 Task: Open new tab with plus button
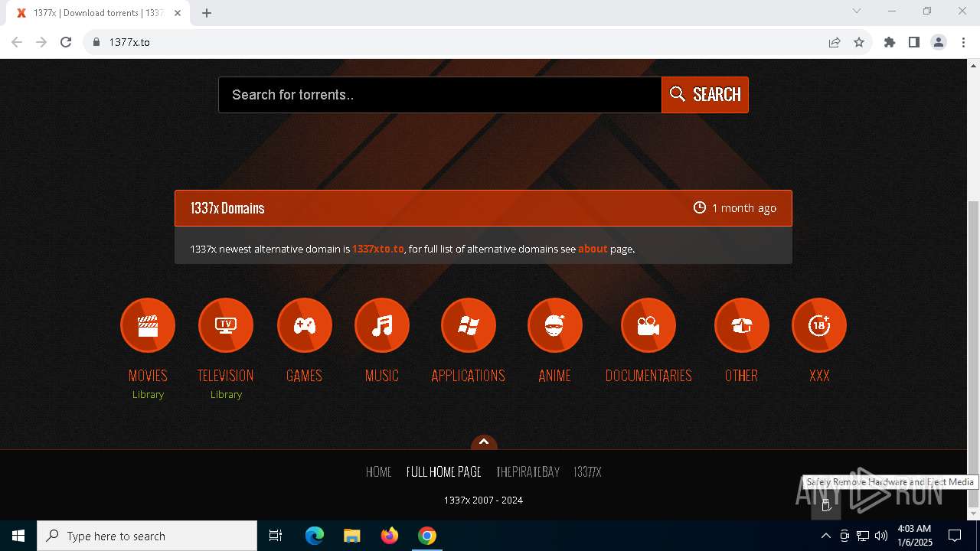click(x=207, y=13)
